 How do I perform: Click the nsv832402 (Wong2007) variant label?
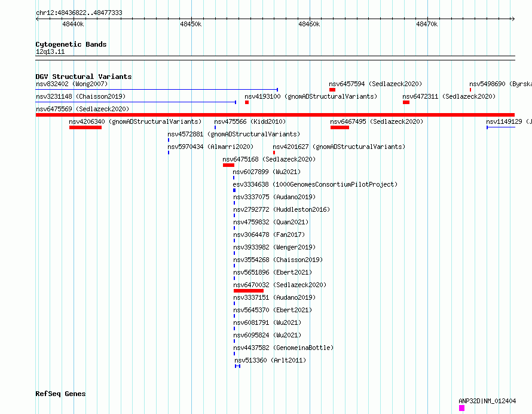pyautogui.click(x=72, y=84)
